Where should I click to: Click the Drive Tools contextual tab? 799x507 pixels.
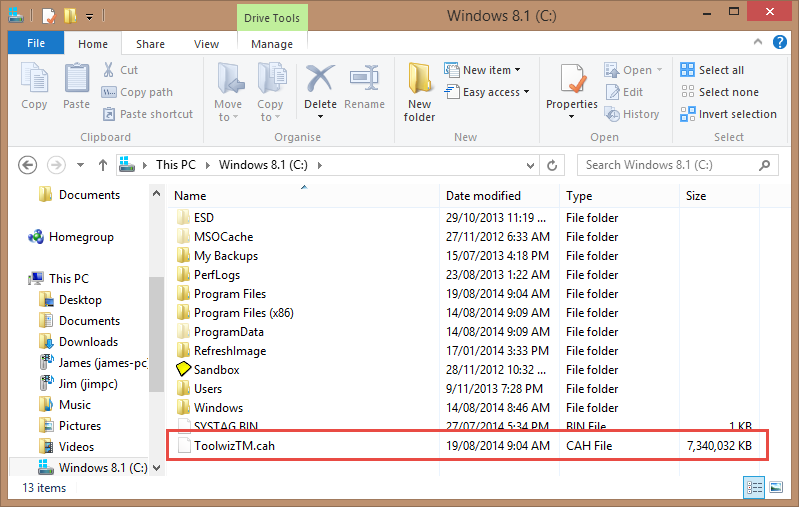tap(272, 18)
